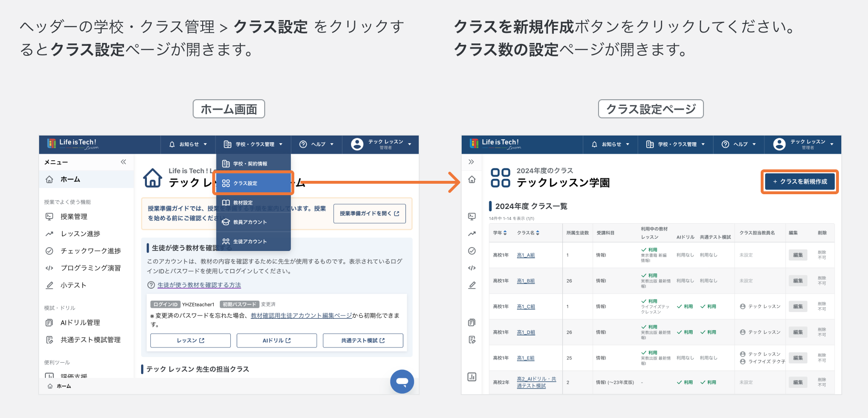
Task: Click the mock exam document icon in the collapsed sidebar
Action: click(472, 340)
